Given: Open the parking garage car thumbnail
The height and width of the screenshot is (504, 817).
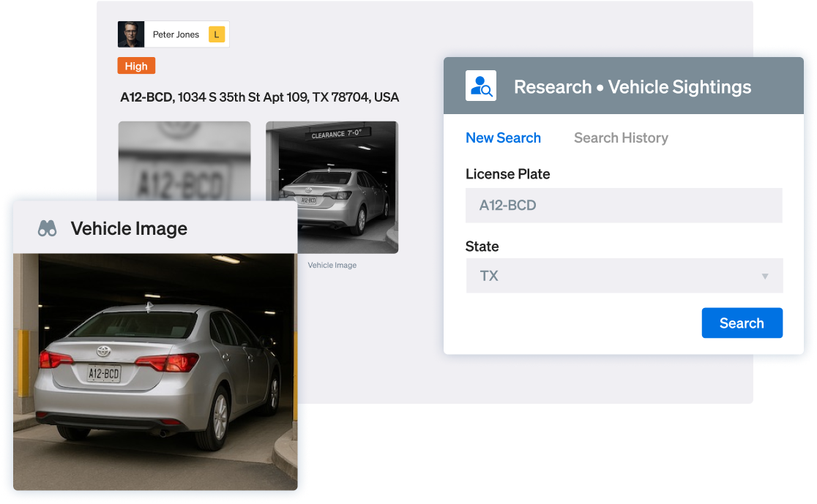Looking at the screenshot, I should (332, 187).
